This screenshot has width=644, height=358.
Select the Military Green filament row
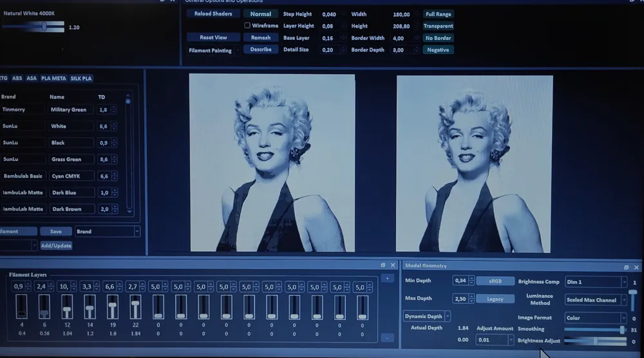pos(59,109)
